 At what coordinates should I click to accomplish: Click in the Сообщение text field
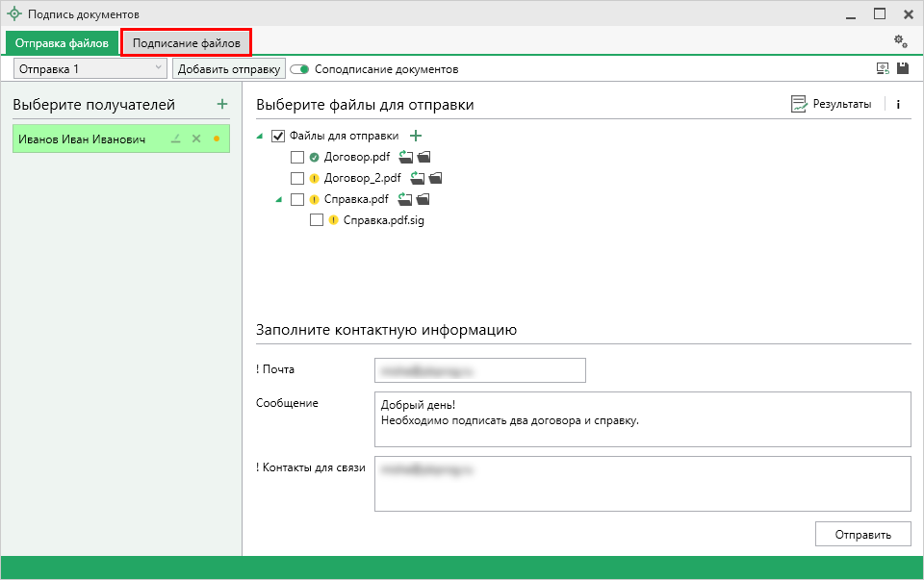(642, 418)
